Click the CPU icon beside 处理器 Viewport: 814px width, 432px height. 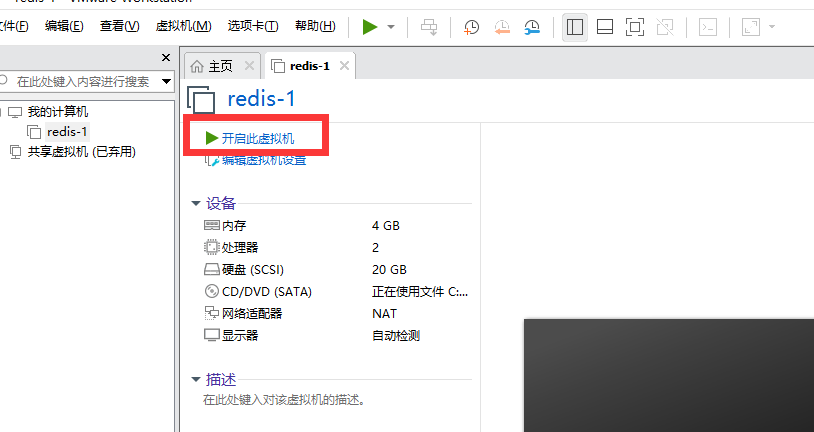[211, 247]
